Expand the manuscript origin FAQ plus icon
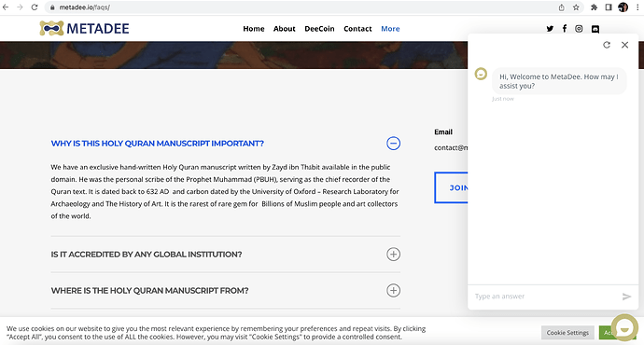Screen dimensions: 644x345 click(393, 290)
